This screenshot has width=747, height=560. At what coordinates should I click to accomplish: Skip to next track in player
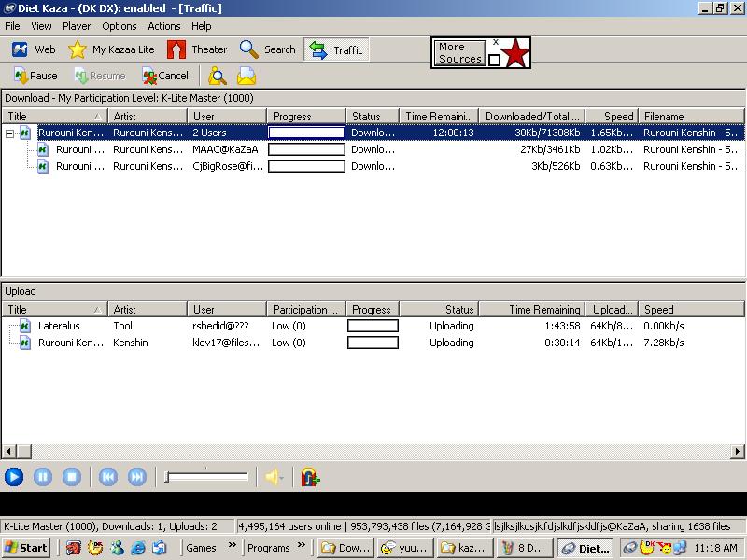(136, 477)
